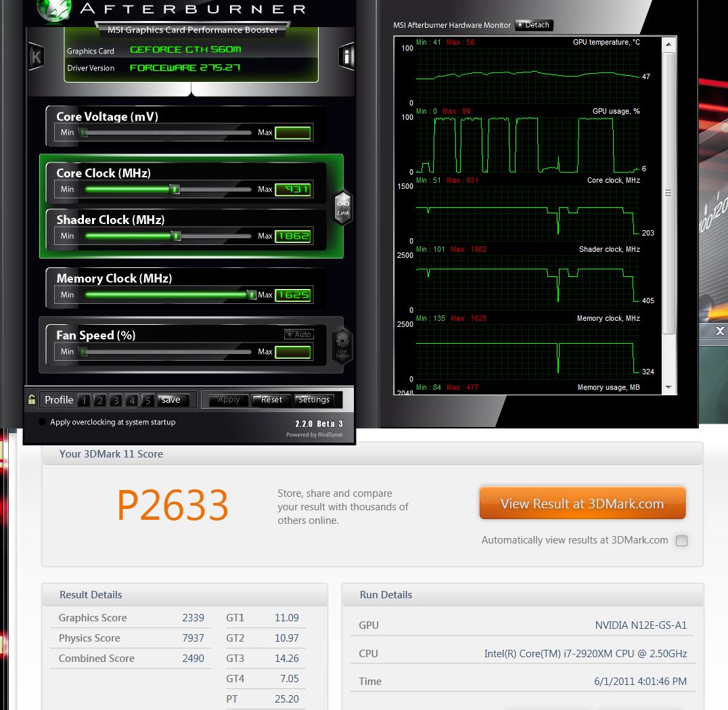Click the GPU name NVIDIA N12E-GS-A1
This screenshot has height=710, width=728.
click(x=641, y=625)
